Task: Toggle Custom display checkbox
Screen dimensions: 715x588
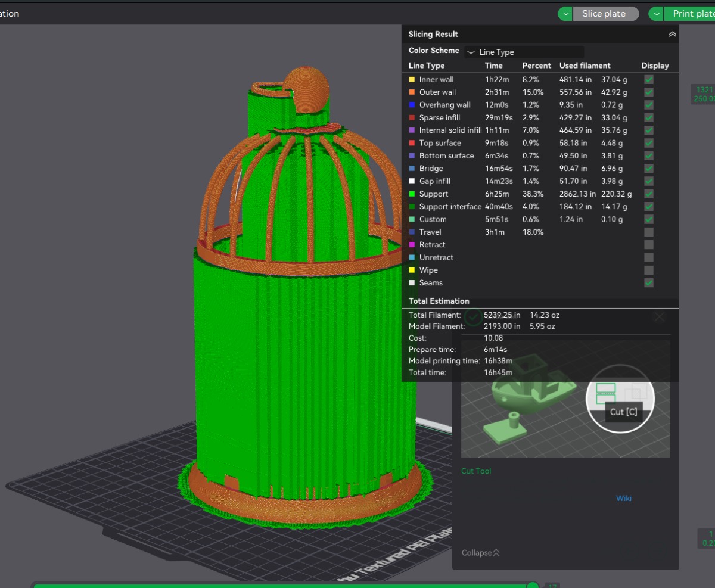Action: 649,219
